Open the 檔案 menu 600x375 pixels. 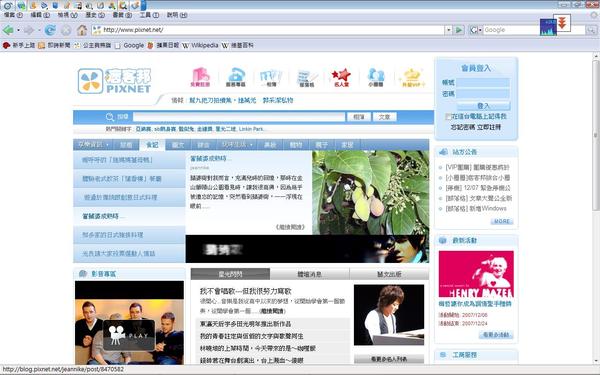point(13,15)
